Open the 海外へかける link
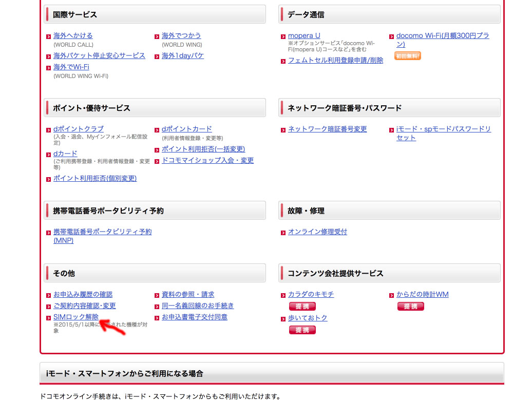532x400 pixels. tap(73, 35)
